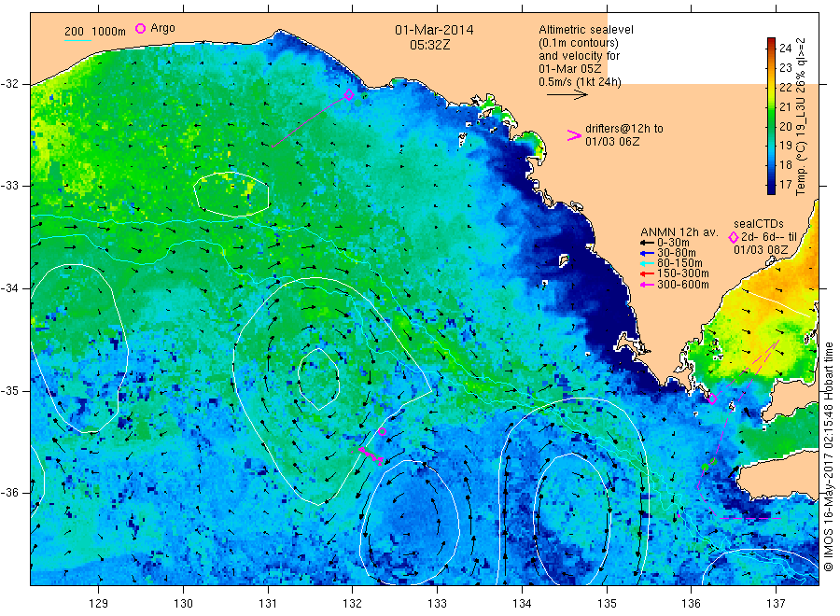Click the green dot markers near 136.2E 35.7S
The width and height of the screenshot is (840, 616).
[708, 464]
